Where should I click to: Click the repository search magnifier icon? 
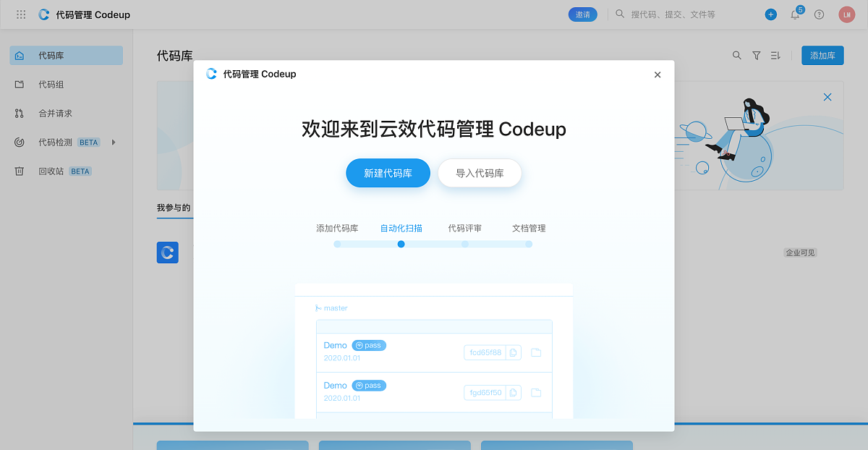(736, 56)
